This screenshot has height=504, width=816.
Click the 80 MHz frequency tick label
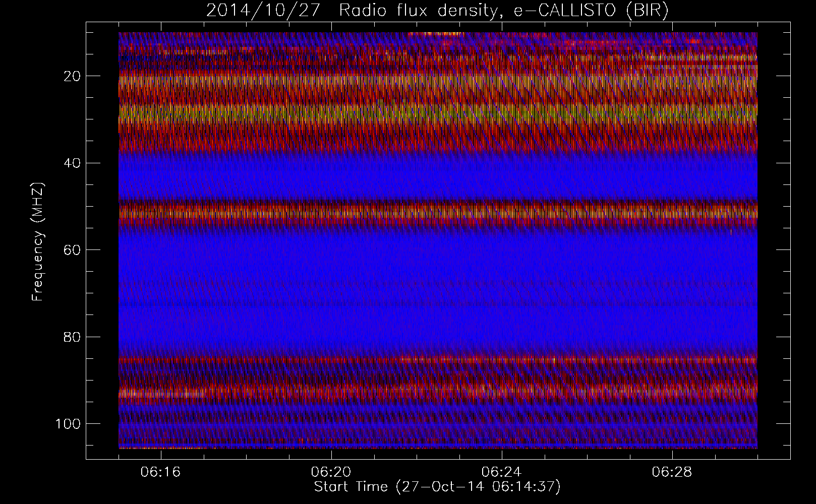click(73, 337)
